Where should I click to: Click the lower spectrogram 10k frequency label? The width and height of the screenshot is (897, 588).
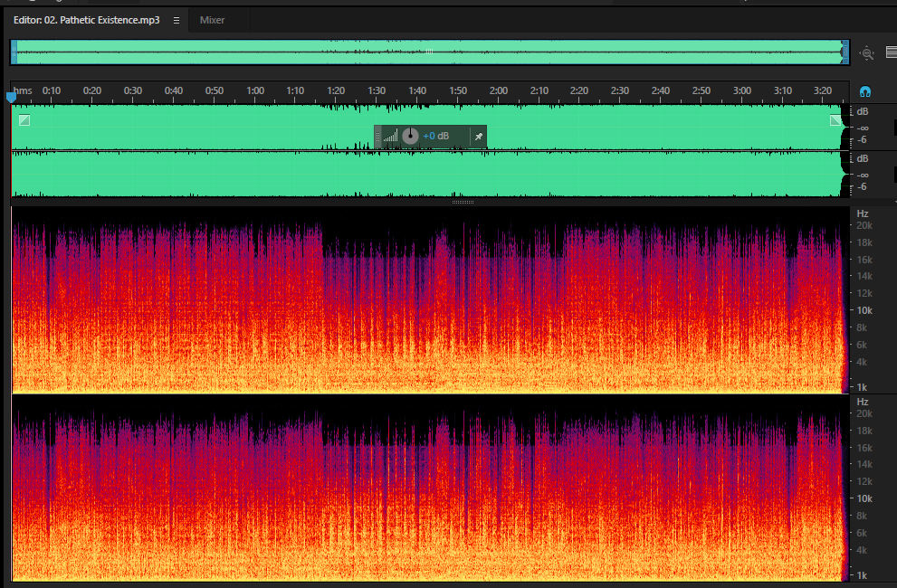click(x=864, y=498)
